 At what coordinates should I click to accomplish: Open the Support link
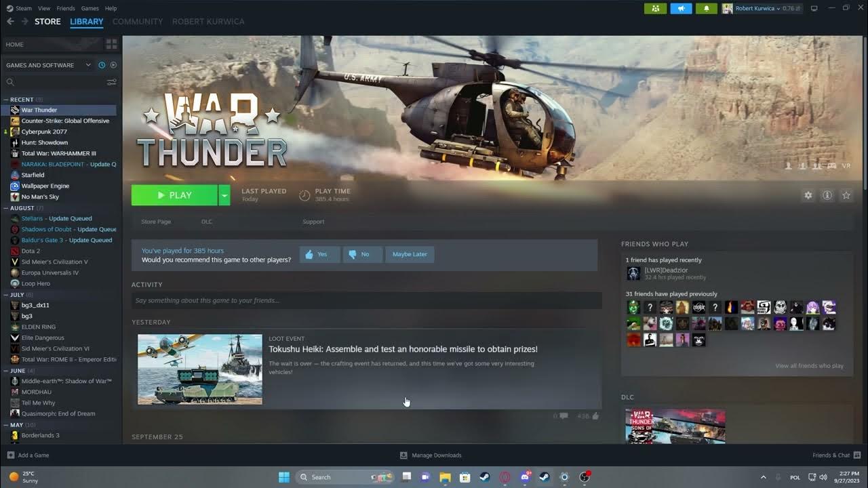pyautogui.click(x=313, y=222)
